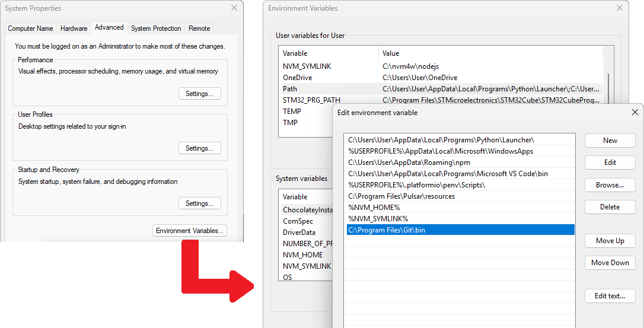Close the Environment Variables window

point(620,8)
